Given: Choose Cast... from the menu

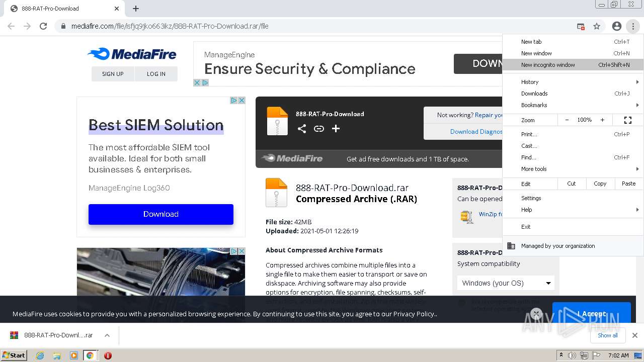Looking at the screenshot, I should 573,146.
